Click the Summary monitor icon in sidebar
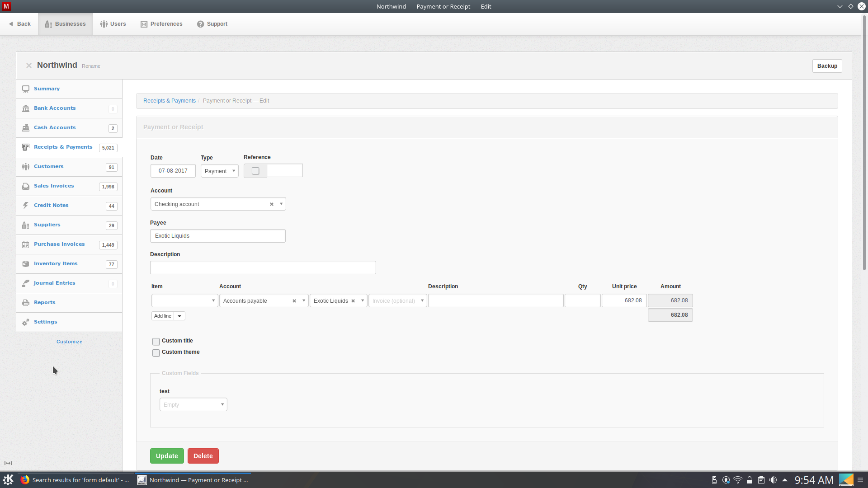Screen dimensions: 868x488 point(26,89)
